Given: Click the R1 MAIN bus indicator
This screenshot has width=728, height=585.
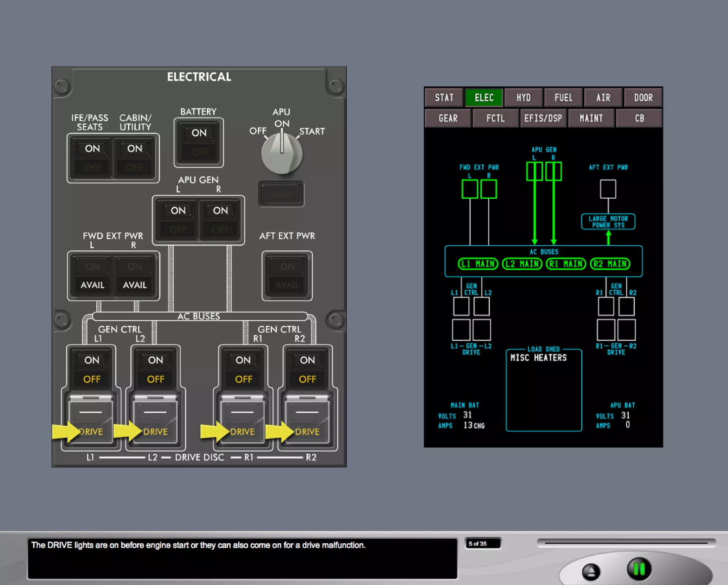Looking at the screenshot, I should click(x=566, y=264).
